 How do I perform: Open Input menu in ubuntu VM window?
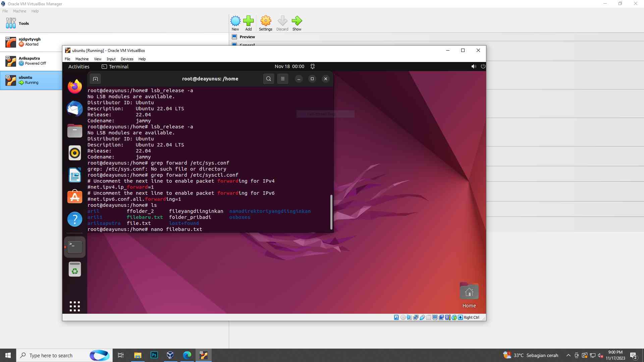(x=111, y=59)
